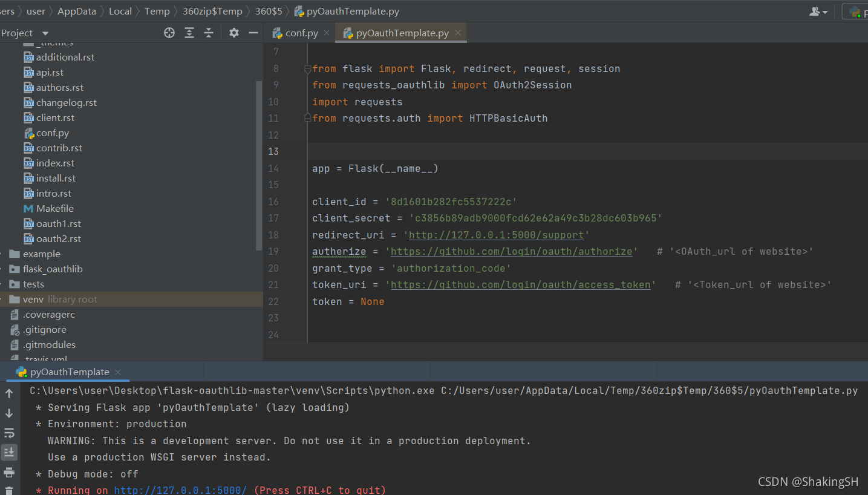Open changelog.rst in project tree
Screen dimensions: 868x495
pos(67,102)
